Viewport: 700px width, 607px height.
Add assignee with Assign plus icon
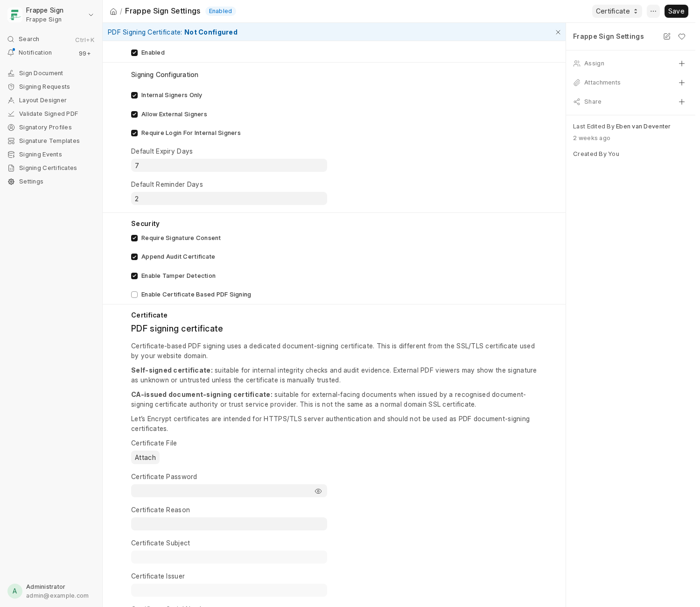(682, 64)
